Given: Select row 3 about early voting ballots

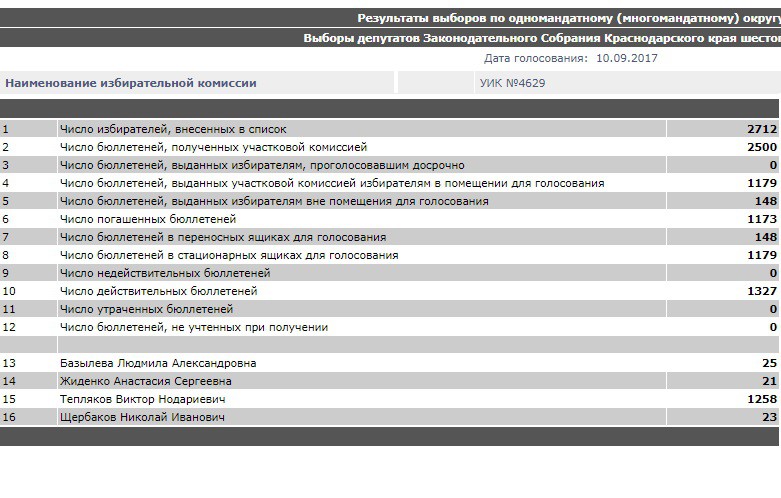Looking at the screenshot, I should [262, 165].
